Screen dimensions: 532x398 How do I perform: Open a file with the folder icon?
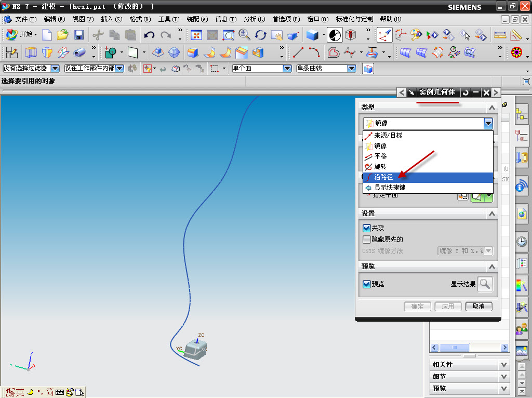click(x=62, y=35)
